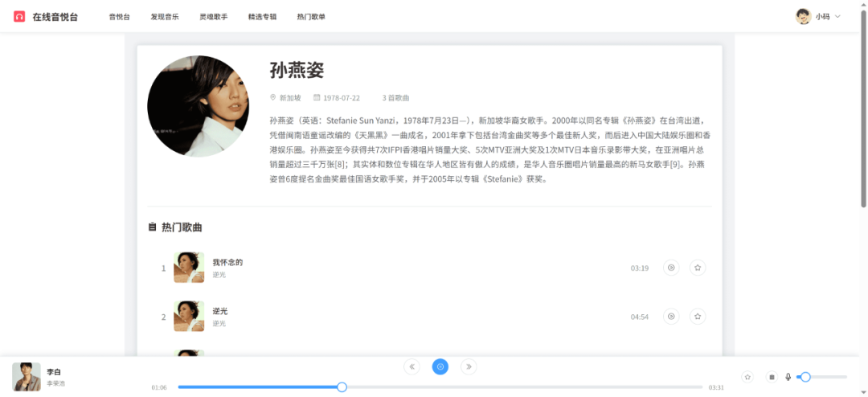This screenshot has width=868, height=397.
Task: Click the total time 03:31
Action: click(716, 387)
